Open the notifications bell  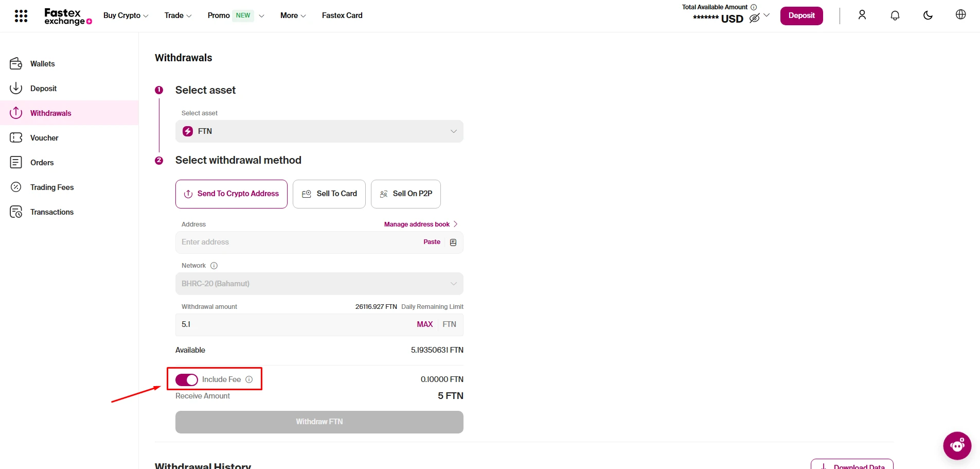[895, 15]
